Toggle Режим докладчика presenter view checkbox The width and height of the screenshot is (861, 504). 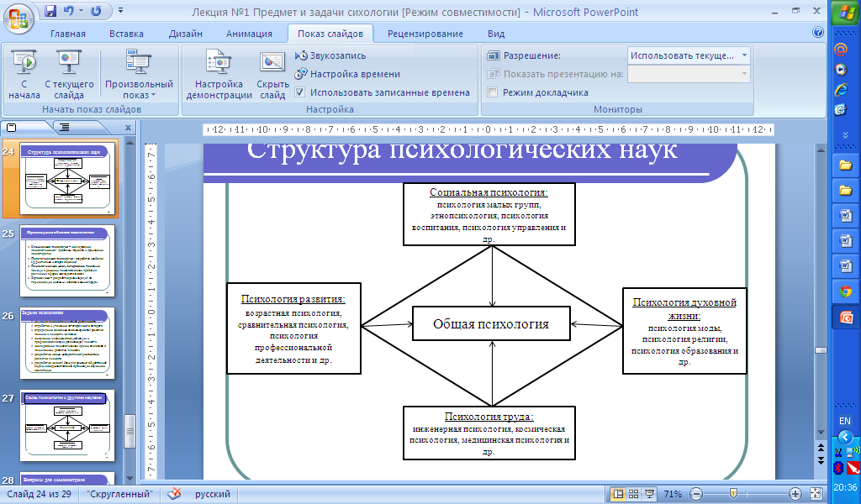(x=493, y=92)
